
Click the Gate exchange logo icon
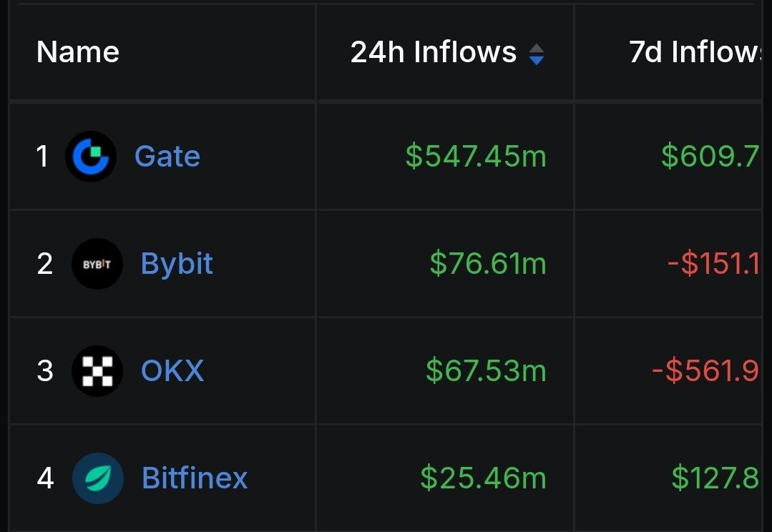pos(91,157)
